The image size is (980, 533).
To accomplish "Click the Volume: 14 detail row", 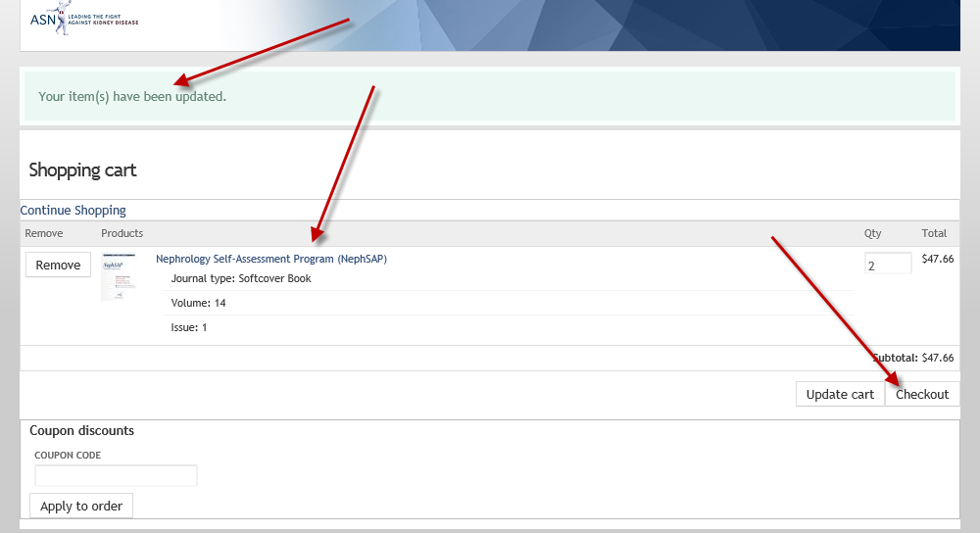I will click(x=199, y=303).
